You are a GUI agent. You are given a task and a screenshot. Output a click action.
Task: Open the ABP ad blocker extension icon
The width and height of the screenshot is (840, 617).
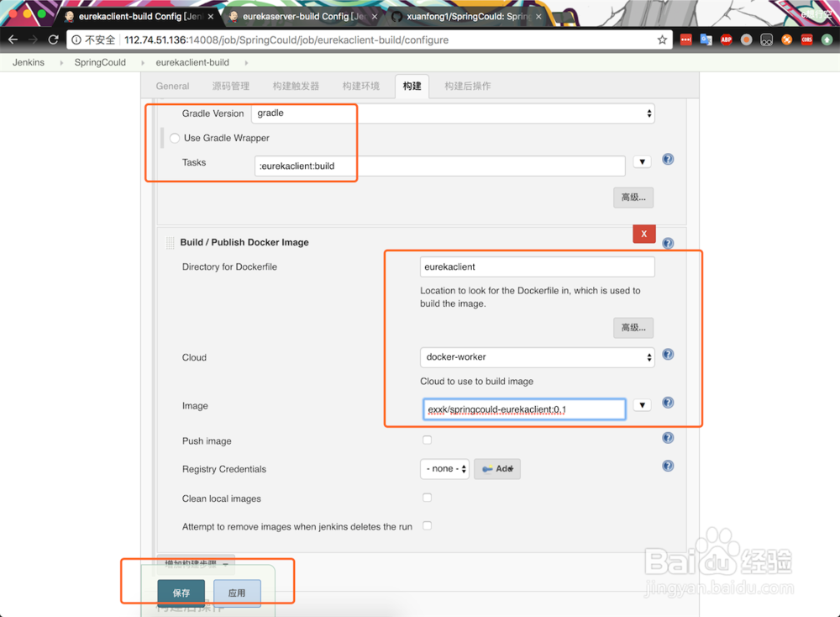727,40
